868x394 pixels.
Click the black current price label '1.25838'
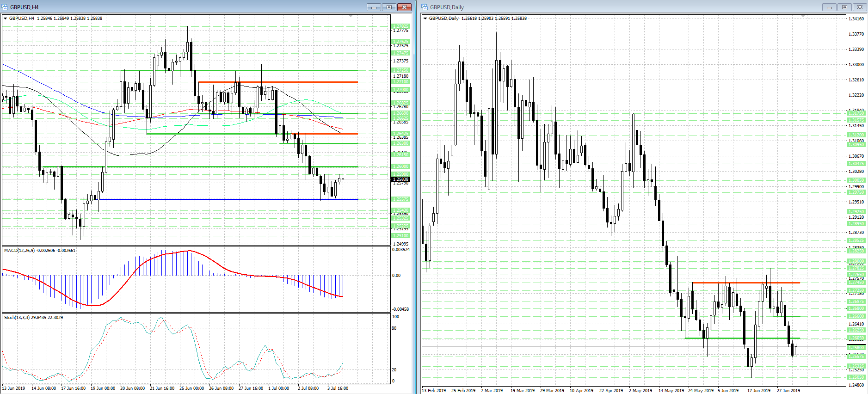pyautogui.click(x=400, y=179)
